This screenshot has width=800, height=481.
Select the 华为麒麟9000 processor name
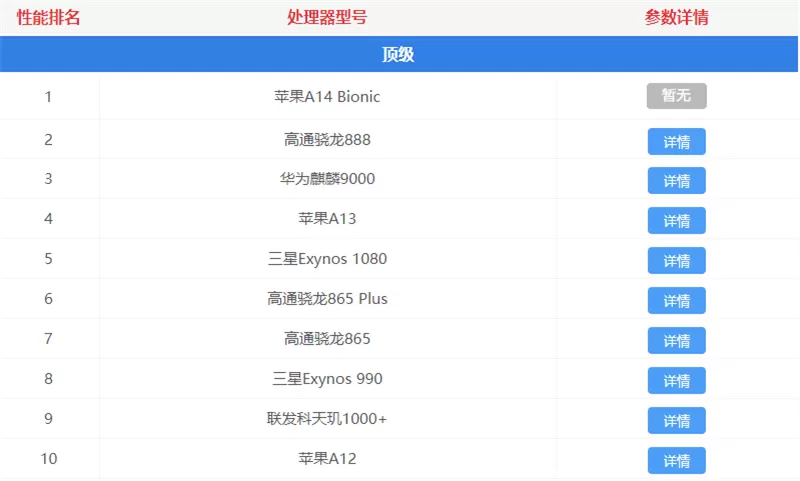327,179
